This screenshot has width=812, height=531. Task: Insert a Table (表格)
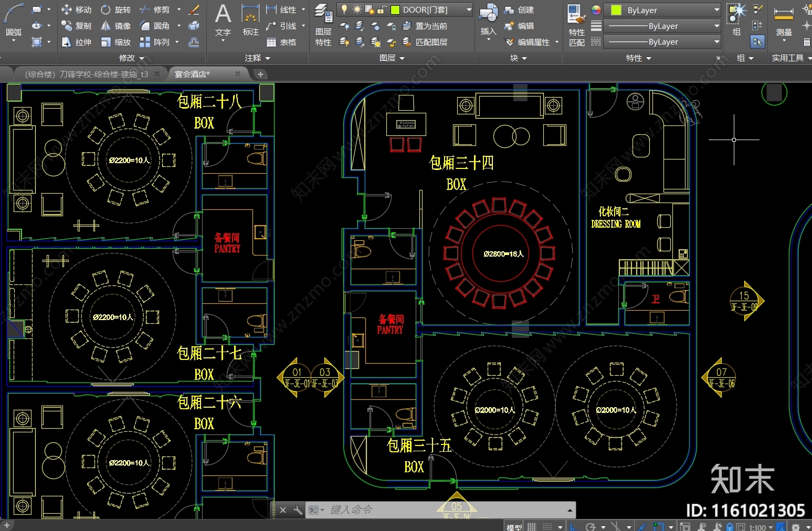click(281, 42)
